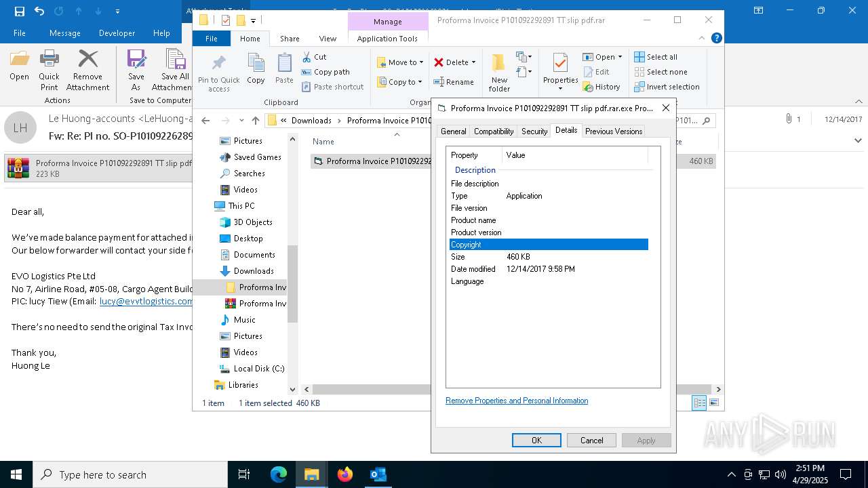Click Select all in ribbon
Screen dimensions: 868x488
pyautogui.click(x=656, y=57)
